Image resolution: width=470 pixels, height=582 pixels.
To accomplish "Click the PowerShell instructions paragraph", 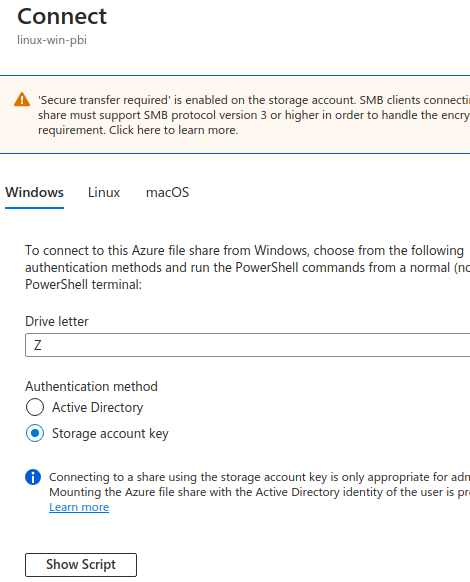I will [248, 268].
